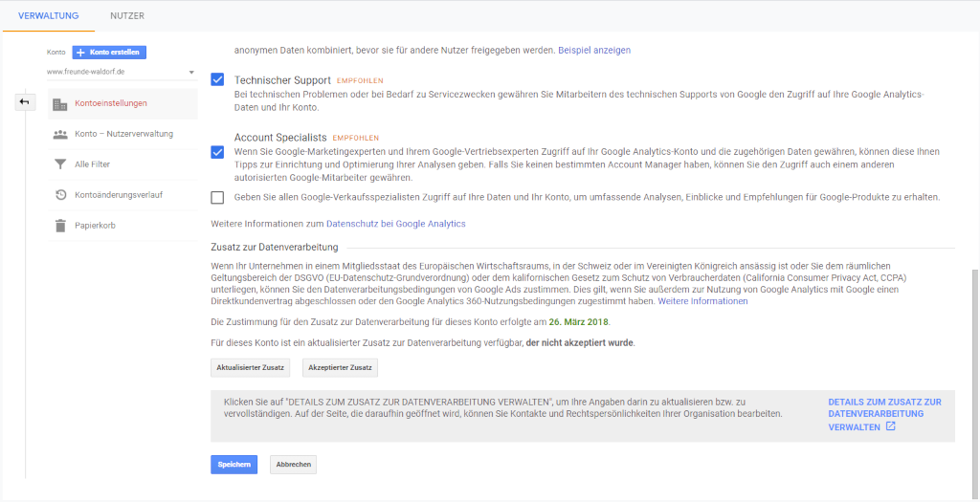Click the text 'der nicht akzeptiert wurde'
This screenshot has width=980, height=502.
point(580,343)
